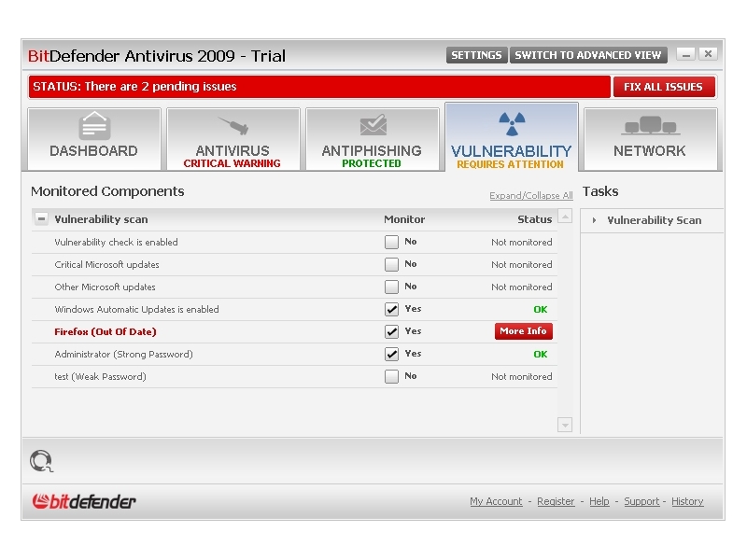747x560 pixels.
Task: Click the Status column header
Action: pos(534,219)
